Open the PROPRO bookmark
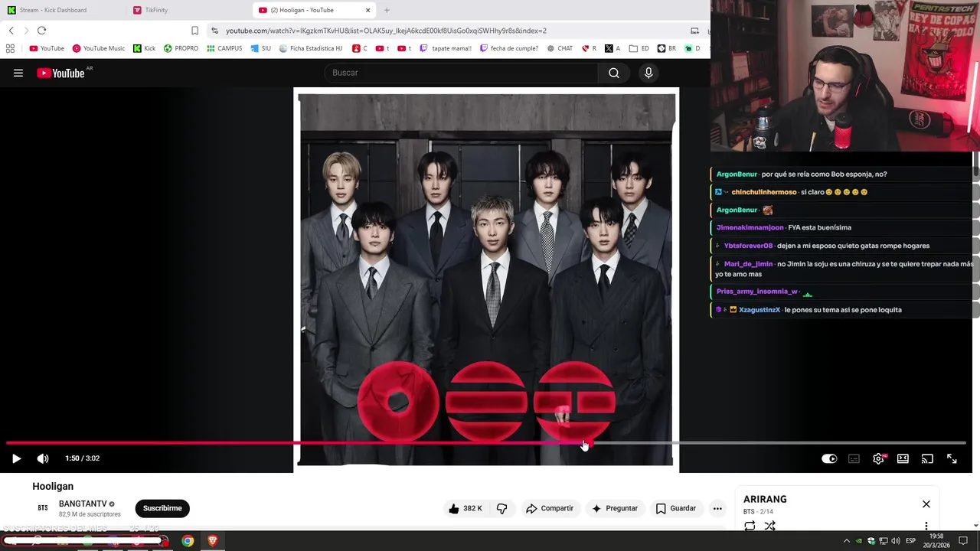The width and height of the screenshot is (980, 551). pos(181,48)
